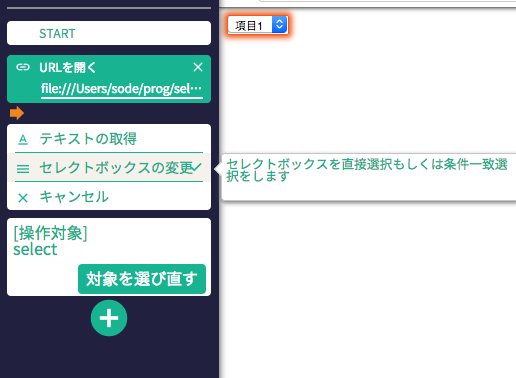Click the 対象を選び直す button
The height and width of the screenshot is (378, 516).
142,279
